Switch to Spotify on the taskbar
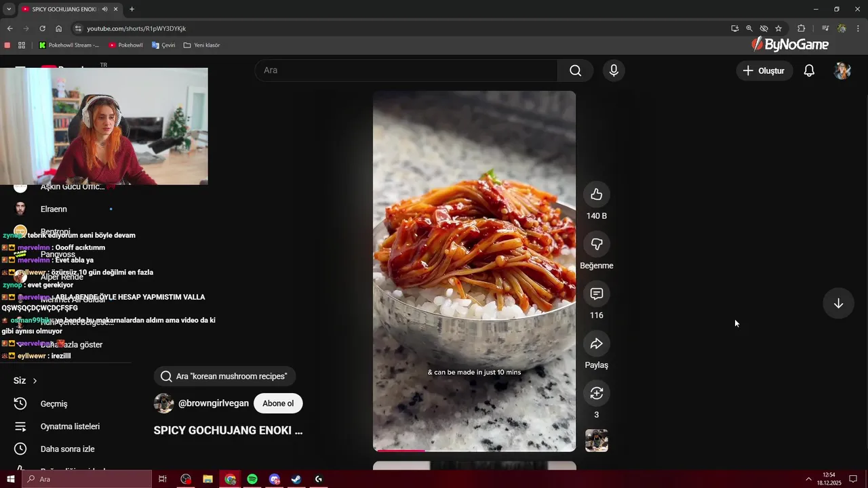This screenshot has height=488, width=868. (x=252, y=479)
